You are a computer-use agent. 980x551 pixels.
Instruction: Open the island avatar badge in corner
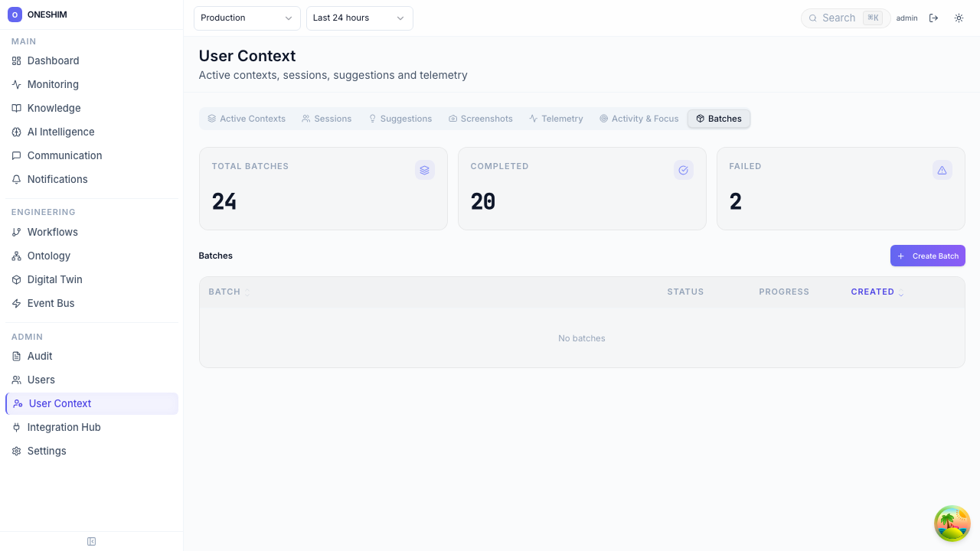click(952, 523)
